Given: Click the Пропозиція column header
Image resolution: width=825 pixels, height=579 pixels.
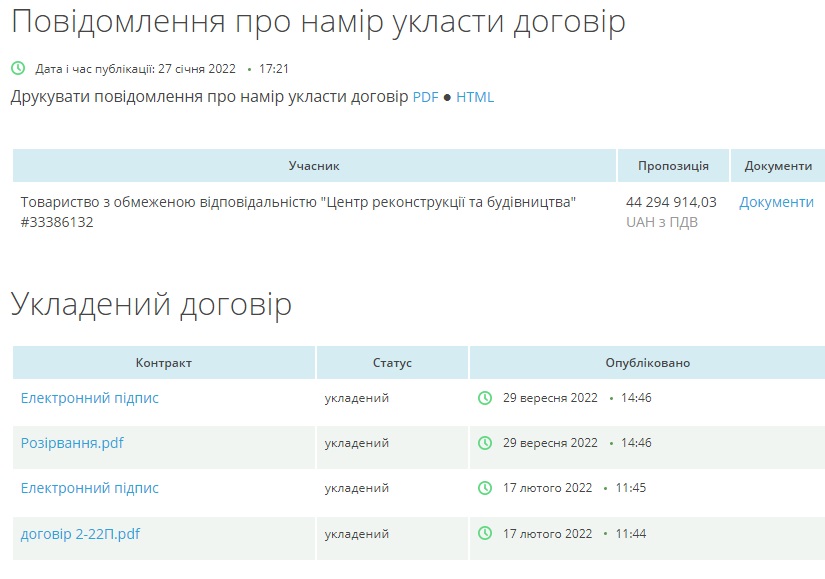Looking at the screenshot, I should pos(673,166).
